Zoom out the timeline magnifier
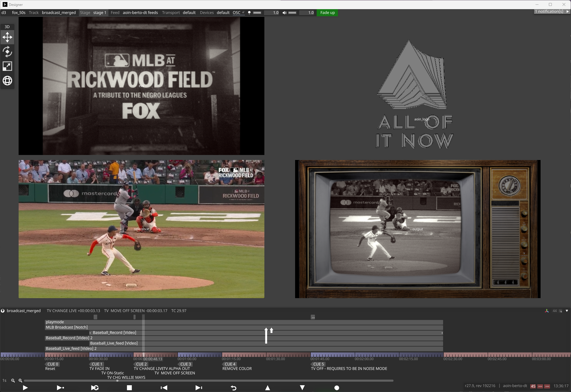The image size is (571, 392). tap(13, 380)
